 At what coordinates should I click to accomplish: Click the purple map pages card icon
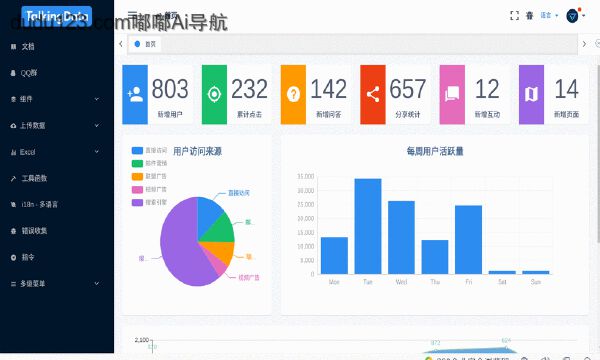pos(531,94)
